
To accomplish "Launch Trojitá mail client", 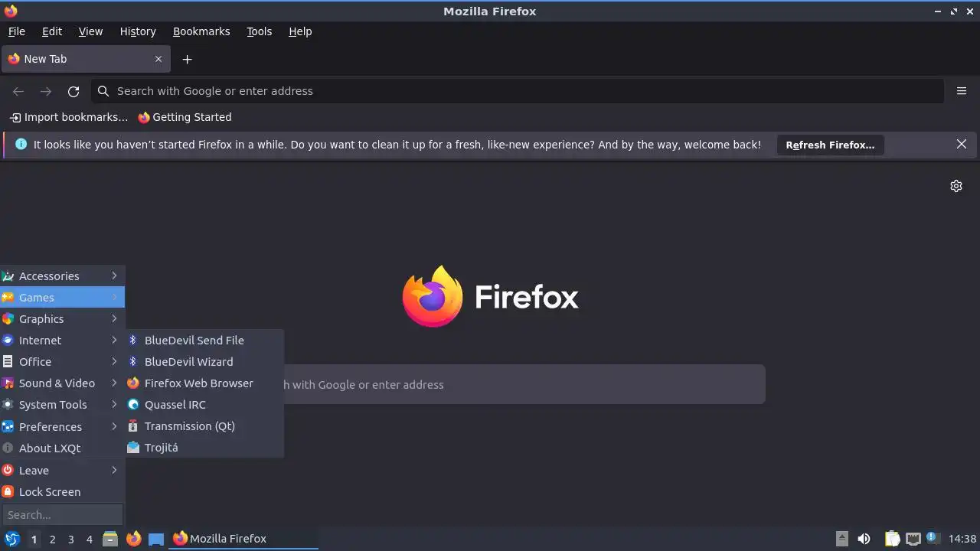I will tap(204, 448).
